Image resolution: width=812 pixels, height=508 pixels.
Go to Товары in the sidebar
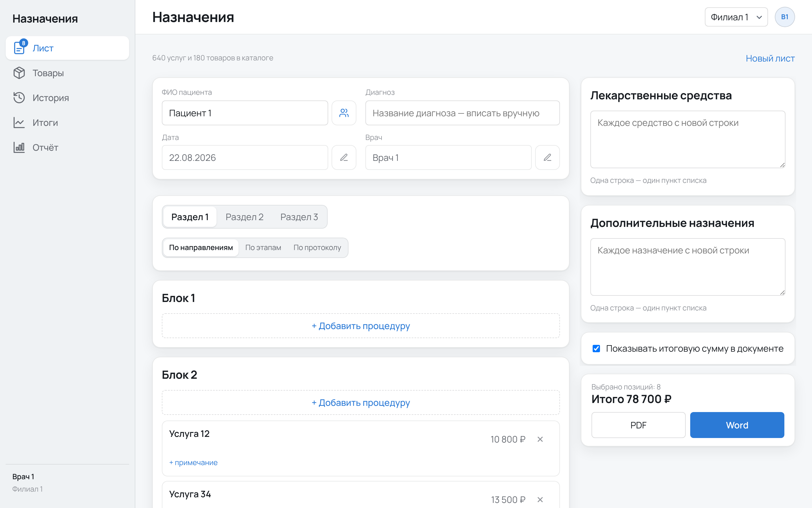67,73
